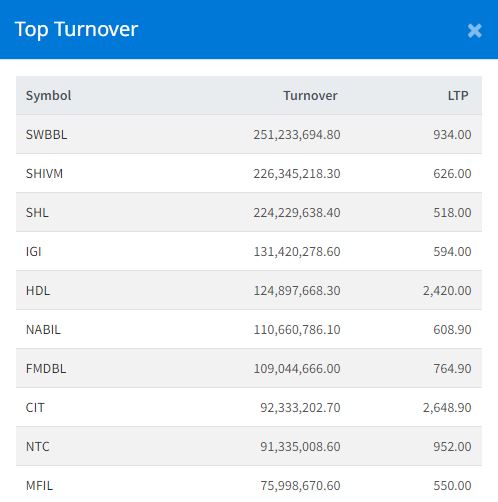
Task: Select the SWBBL symbol
Action: pos(47,135)
